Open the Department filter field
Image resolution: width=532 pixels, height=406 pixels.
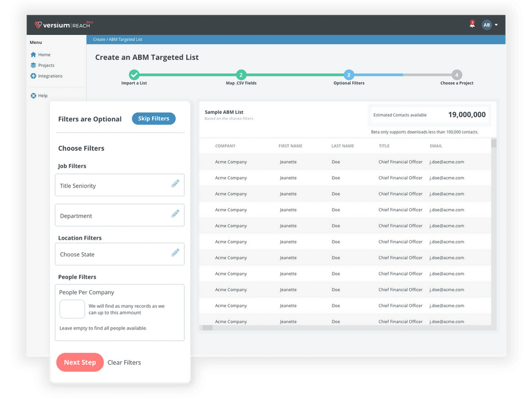(120, 215)
